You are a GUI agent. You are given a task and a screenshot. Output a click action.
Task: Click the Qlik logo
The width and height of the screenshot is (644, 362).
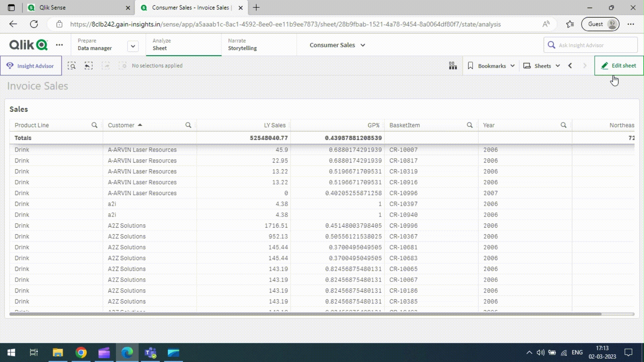[x=29, y=45]
